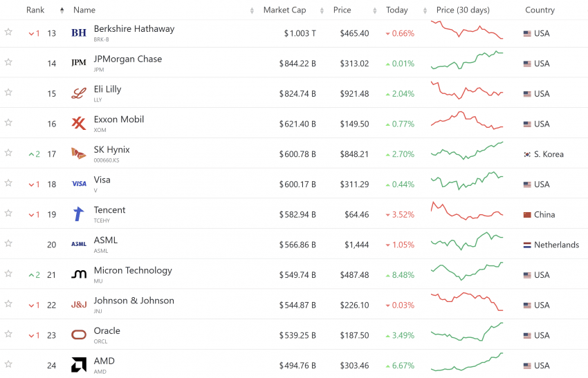The height and width of the screenshot is (378, 588).
Task: Click the Name column header label
Action: pos(84,10)
